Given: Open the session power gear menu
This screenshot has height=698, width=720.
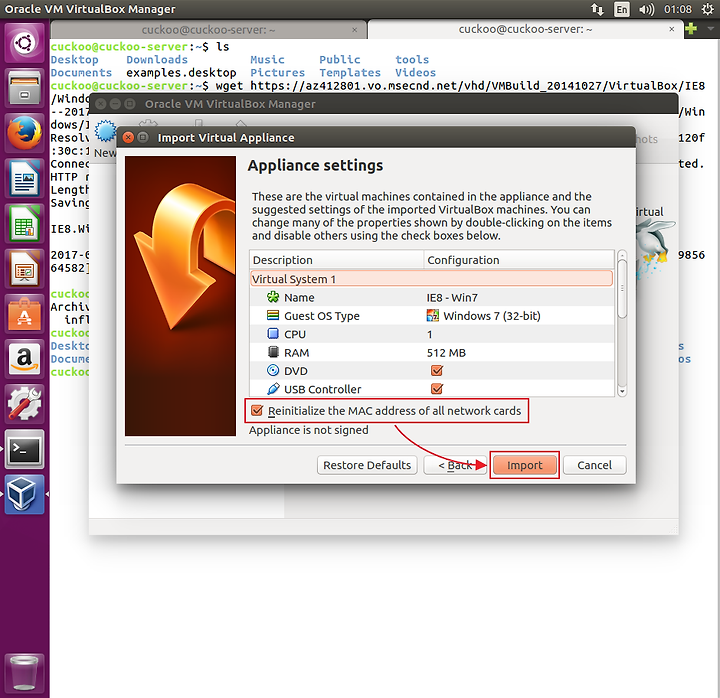Looking at the screenshot, I should (x=708, y=9).
